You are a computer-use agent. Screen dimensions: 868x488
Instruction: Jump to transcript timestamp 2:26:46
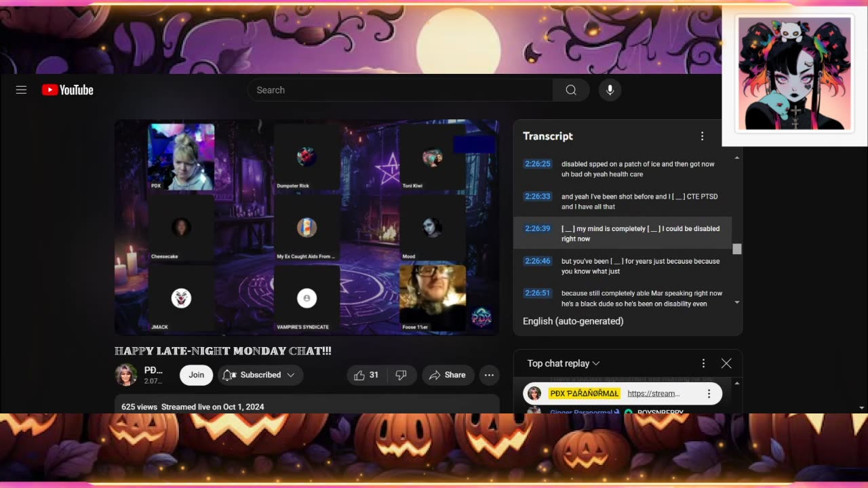coord(538,261)
